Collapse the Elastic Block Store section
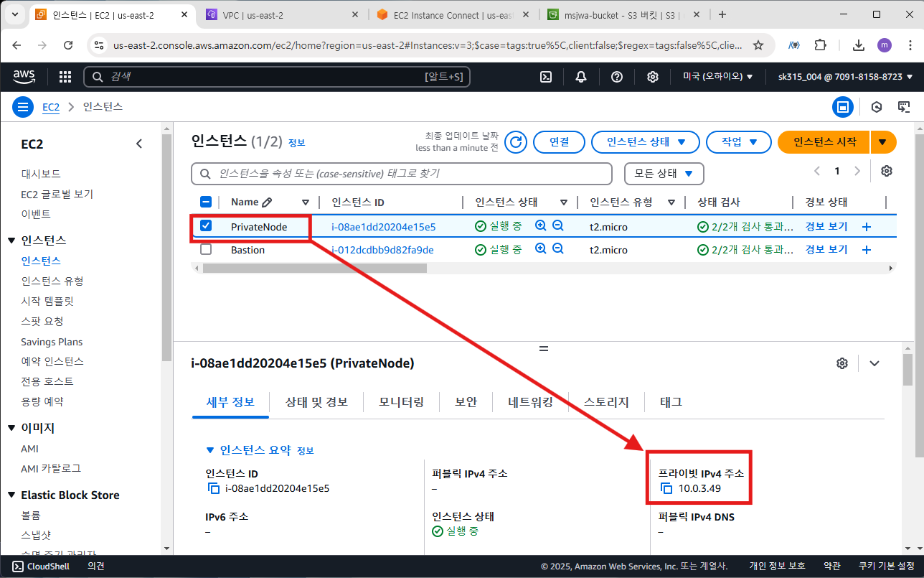 click(x=12, y=495)
